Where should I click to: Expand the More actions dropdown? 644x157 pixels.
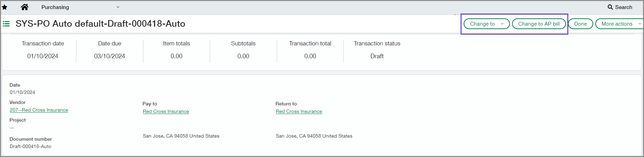tap(619, 24)
